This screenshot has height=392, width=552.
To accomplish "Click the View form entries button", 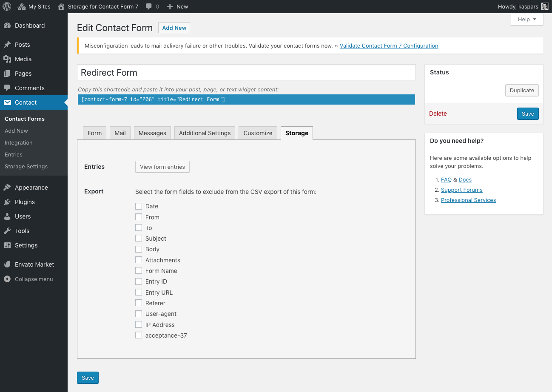I will [162, 167].
